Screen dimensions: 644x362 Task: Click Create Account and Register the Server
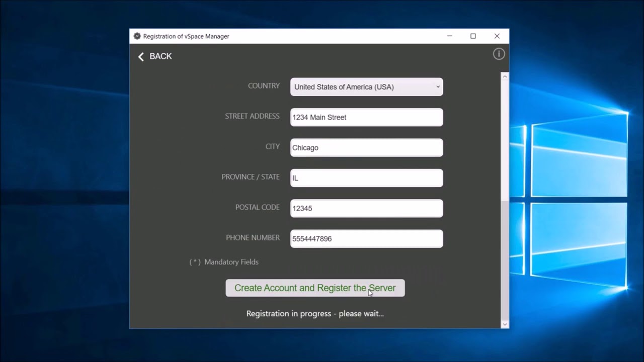(315, 288)
